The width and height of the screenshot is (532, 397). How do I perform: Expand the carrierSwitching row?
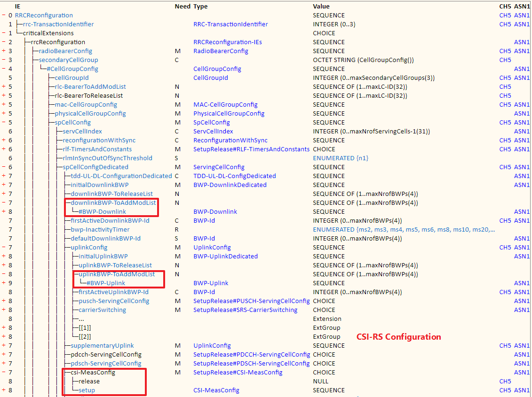pyautogui.click(x=4, y=310)
